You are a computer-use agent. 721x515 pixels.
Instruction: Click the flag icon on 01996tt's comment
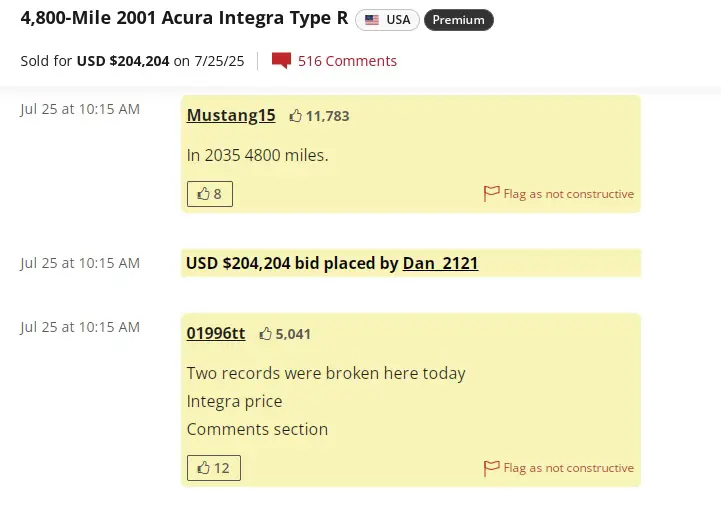491,468
